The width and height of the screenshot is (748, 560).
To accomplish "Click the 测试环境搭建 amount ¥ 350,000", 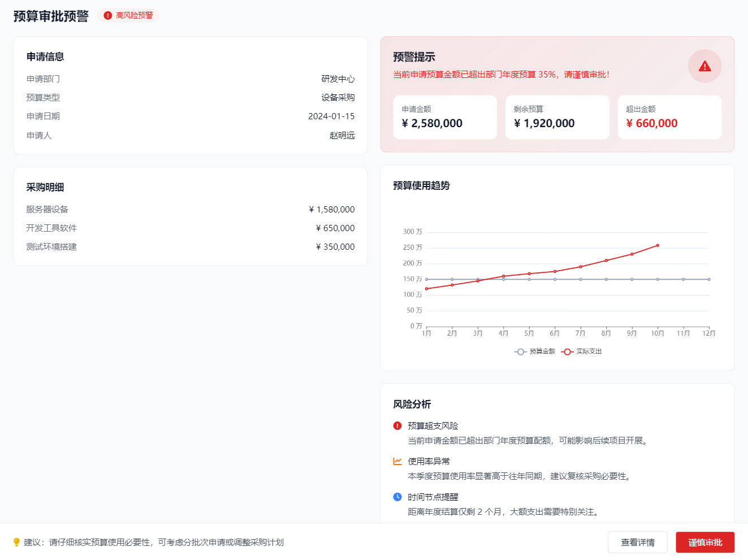I will point(335,247).
